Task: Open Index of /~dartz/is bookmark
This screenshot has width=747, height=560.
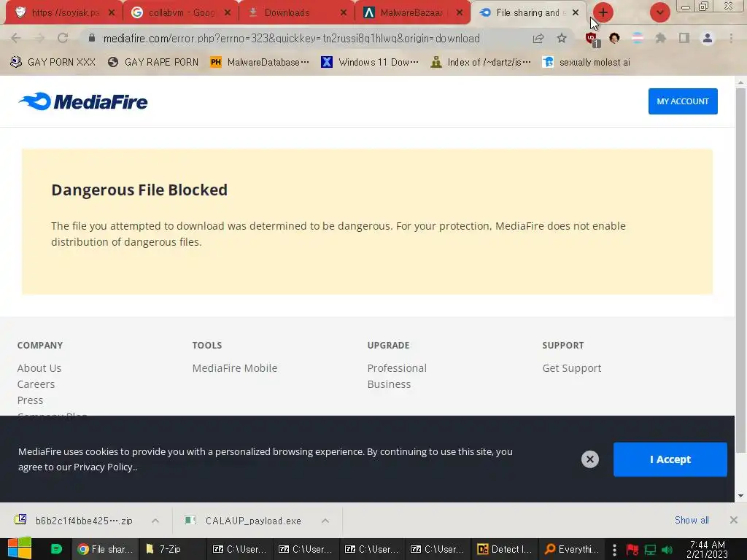Action: [481, 62]
